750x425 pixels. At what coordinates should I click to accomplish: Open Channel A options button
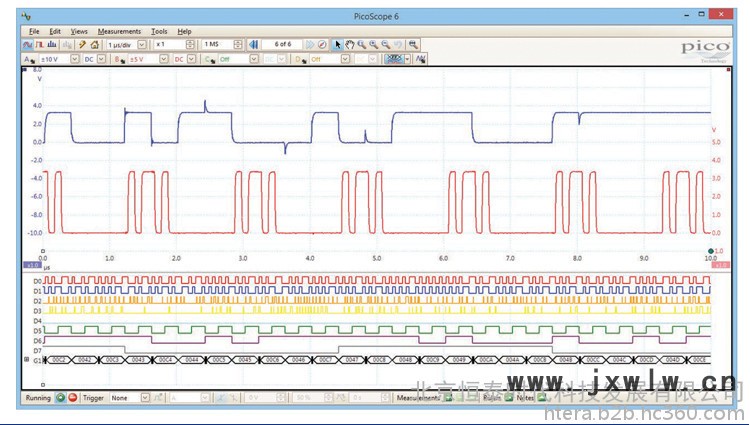(x=29, y=59)
